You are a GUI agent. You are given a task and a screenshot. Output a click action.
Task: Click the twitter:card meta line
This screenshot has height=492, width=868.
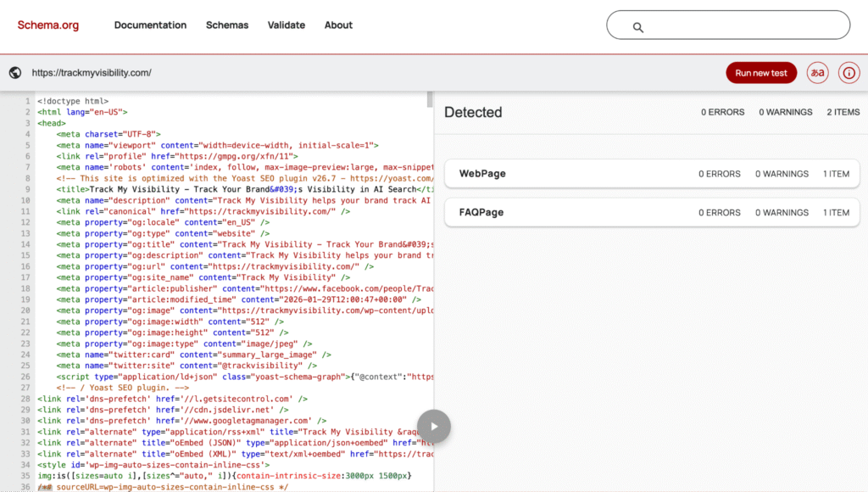point(194,355)
